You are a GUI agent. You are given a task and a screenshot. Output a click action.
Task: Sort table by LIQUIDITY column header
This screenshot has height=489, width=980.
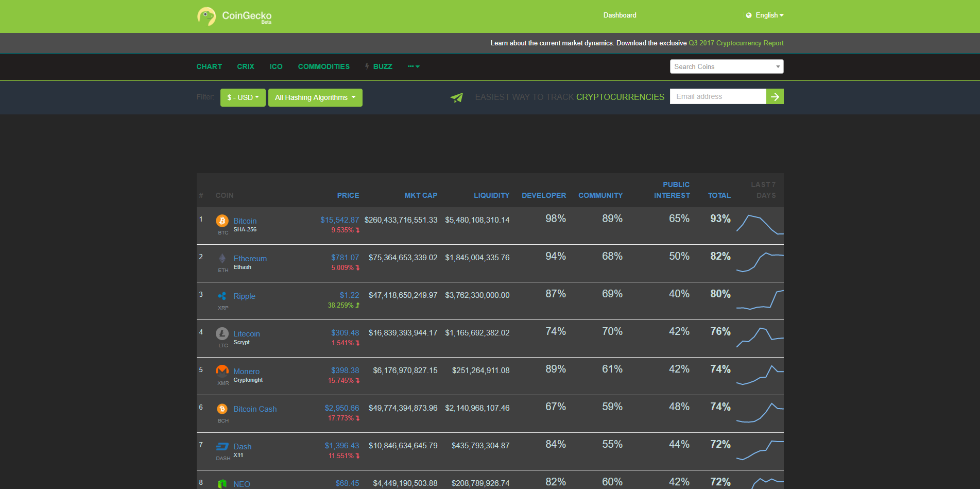tap(492, 195)
